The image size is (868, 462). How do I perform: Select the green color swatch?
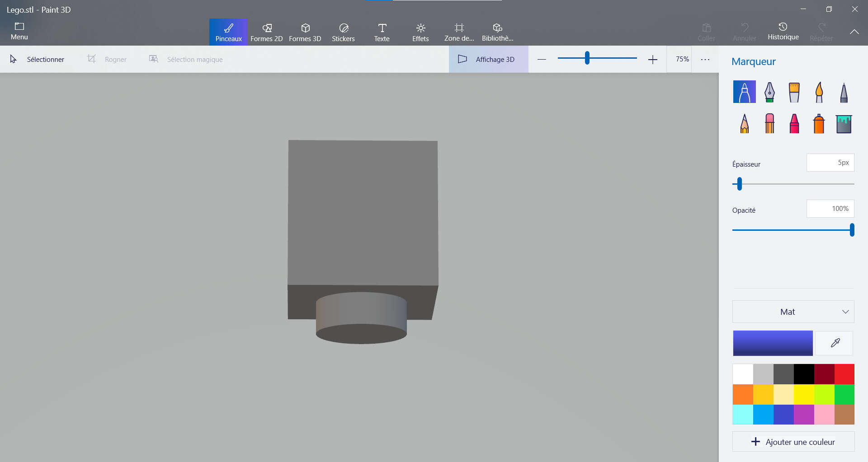(844, 394)
